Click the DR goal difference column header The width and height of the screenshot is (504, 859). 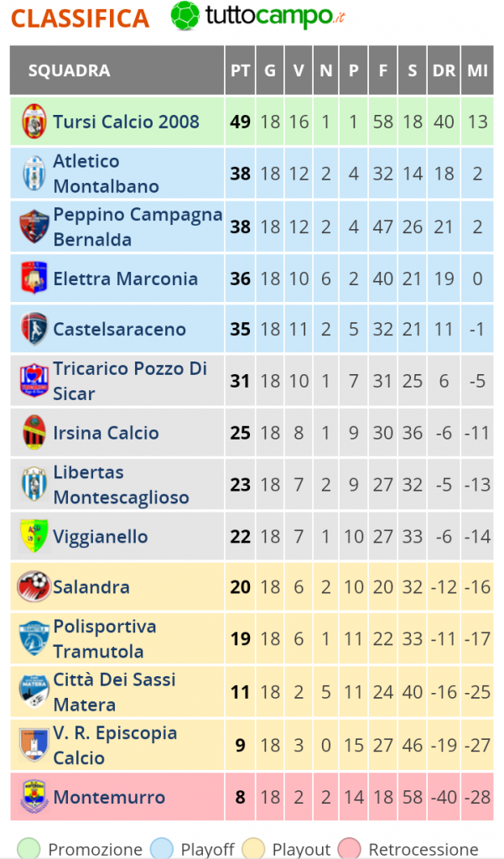point(444,70)
